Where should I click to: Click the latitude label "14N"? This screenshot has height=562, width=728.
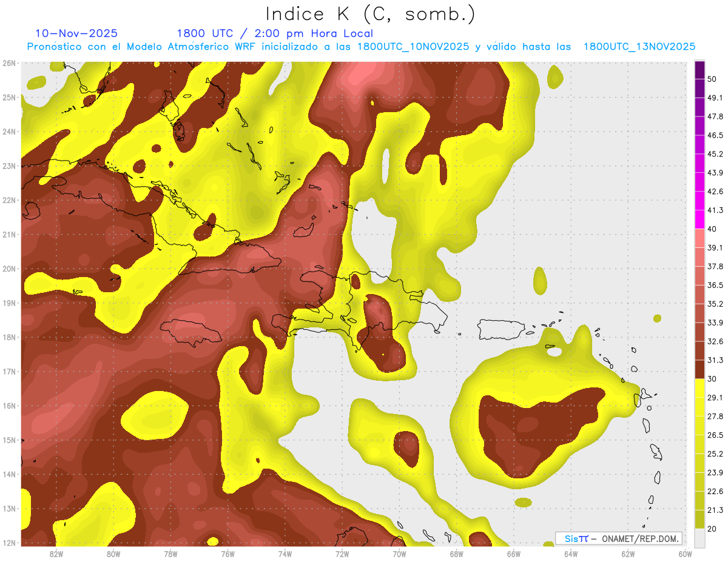[9, 474]
